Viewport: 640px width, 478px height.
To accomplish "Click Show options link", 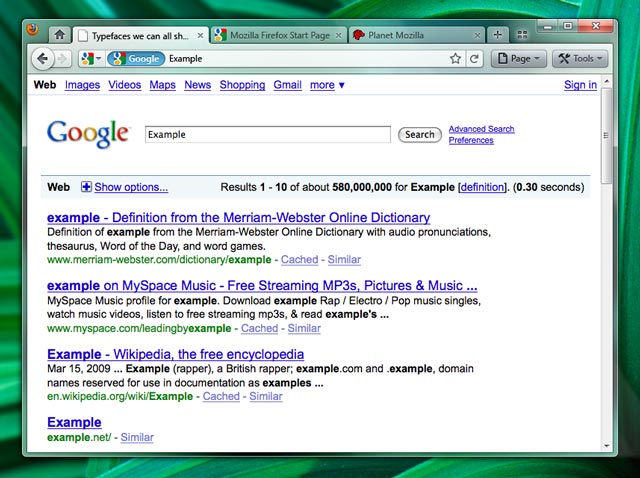I will (x=131, y=187).
